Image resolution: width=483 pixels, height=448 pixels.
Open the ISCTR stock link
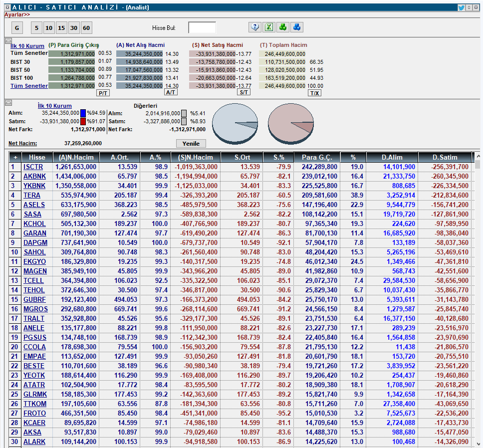point(33,167)
